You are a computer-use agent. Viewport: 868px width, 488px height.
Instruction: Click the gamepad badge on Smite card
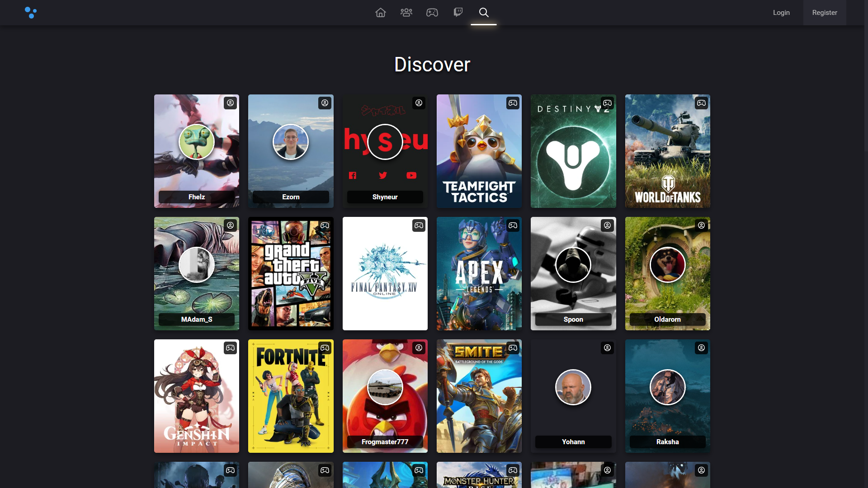(x=513, y=348)
